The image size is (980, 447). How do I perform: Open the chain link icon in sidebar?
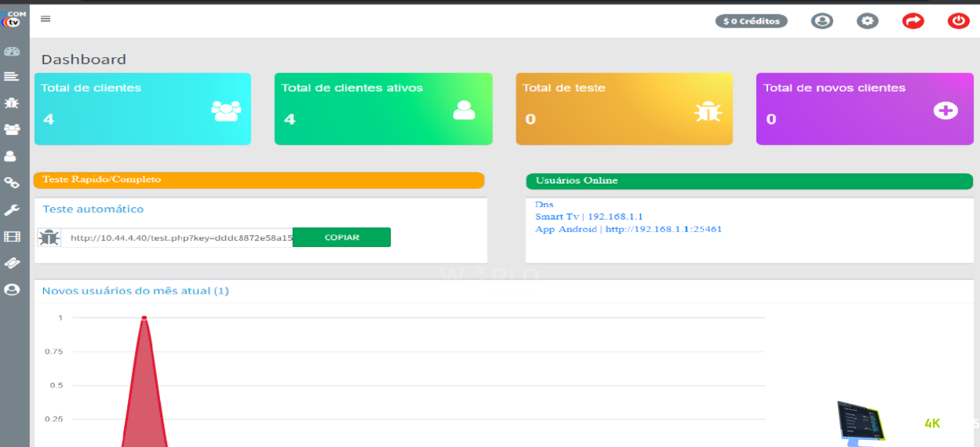(x=12, y=183)
